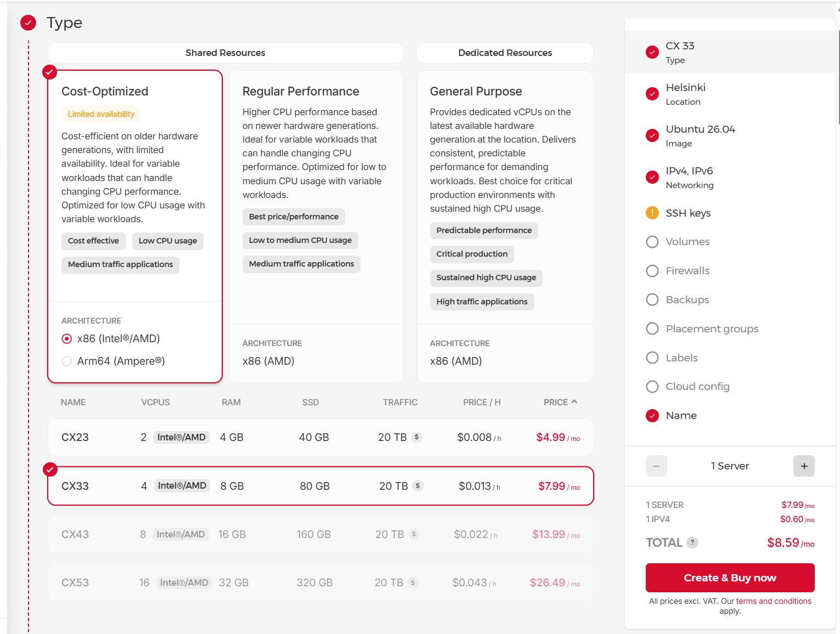This screenshot has height=634, width=840.
Task: Select the CX53 server plan row
Action: [320, 582]
